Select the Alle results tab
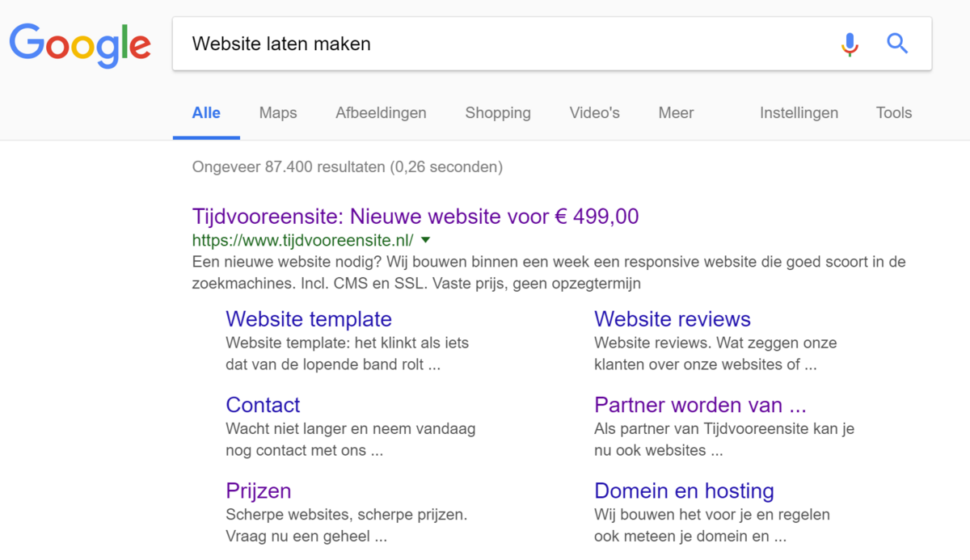The width and height of the screenshot is (970, 560). pos(206,113)
